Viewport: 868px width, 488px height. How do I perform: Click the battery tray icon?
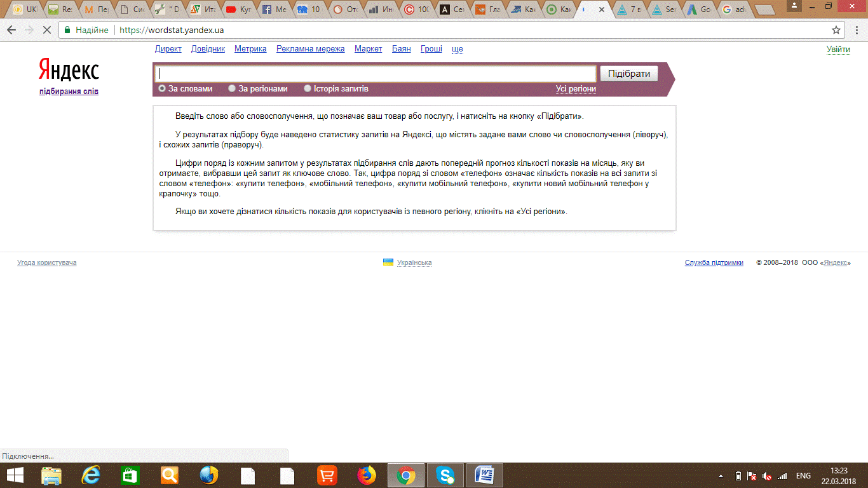pos(738,476)
